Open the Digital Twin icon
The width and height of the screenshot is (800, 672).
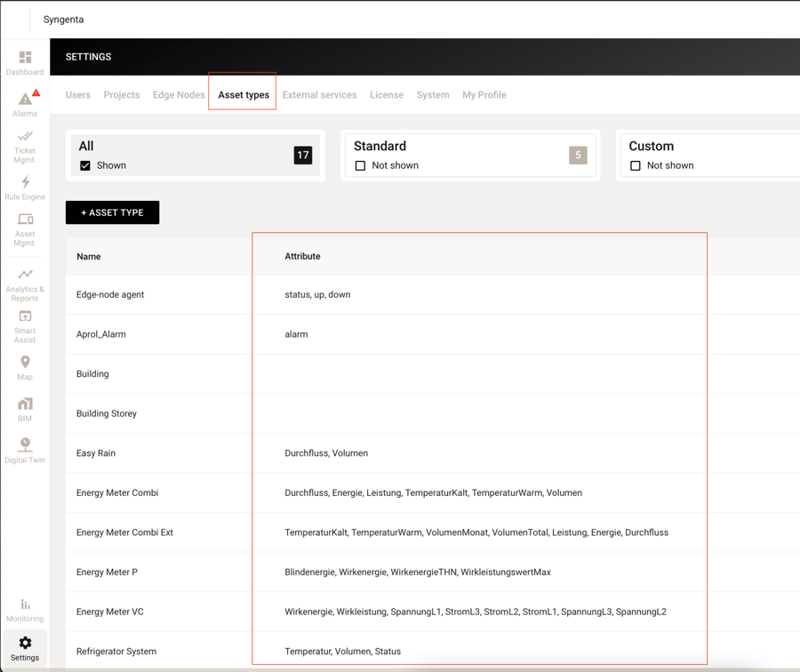pos(25,445)
